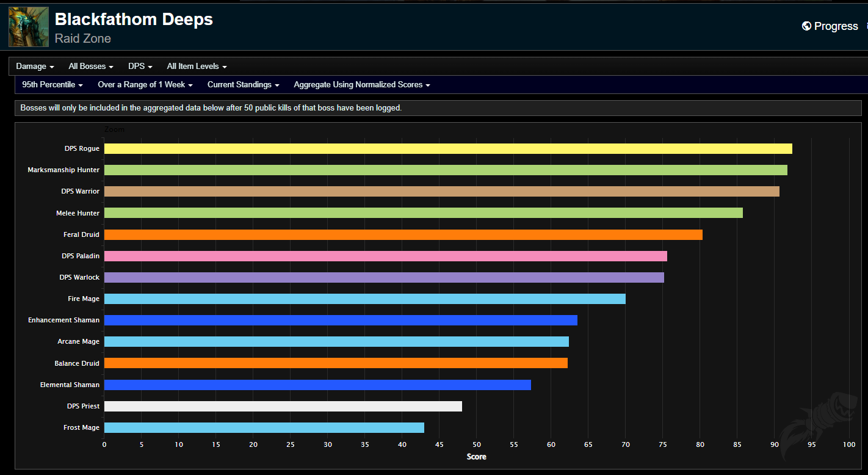Select the orange Feral Druid bar
Screen dimensions: 868x475
coord(403,234)
